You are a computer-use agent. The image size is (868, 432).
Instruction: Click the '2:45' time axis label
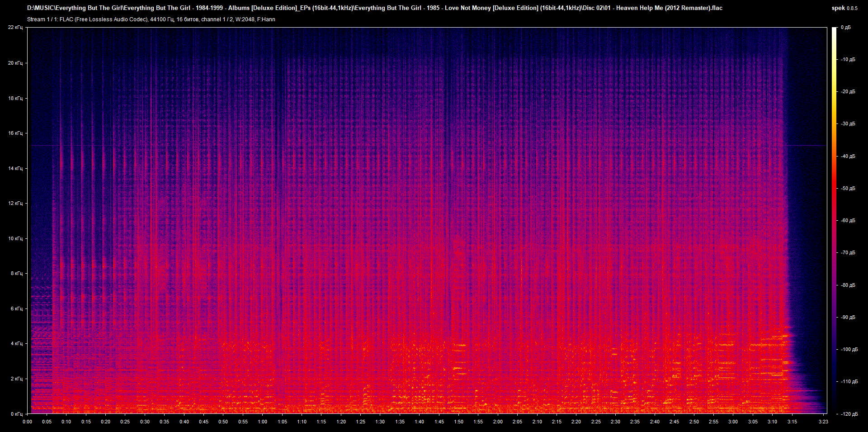[674, 422]
